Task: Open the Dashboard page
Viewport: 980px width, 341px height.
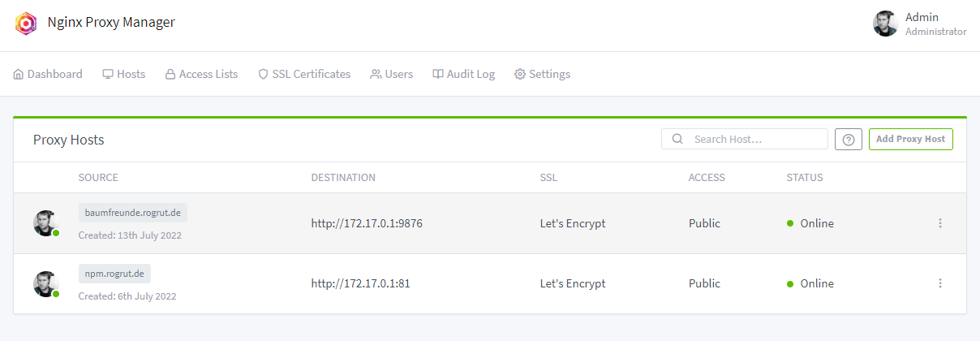Action: pyautogui.click(x=48, y=74)
